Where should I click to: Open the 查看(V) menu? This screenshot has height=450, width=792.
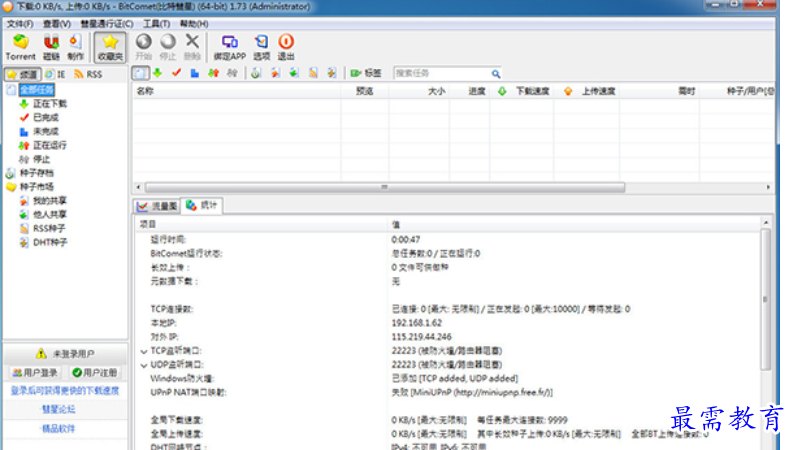coord(57,24)
